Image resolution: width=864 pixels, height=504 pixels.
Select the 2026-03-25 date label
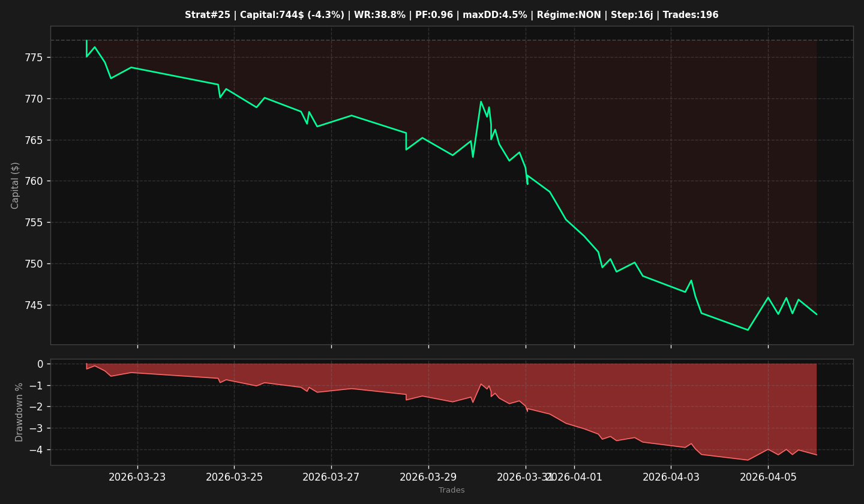[x=234, y=477]
